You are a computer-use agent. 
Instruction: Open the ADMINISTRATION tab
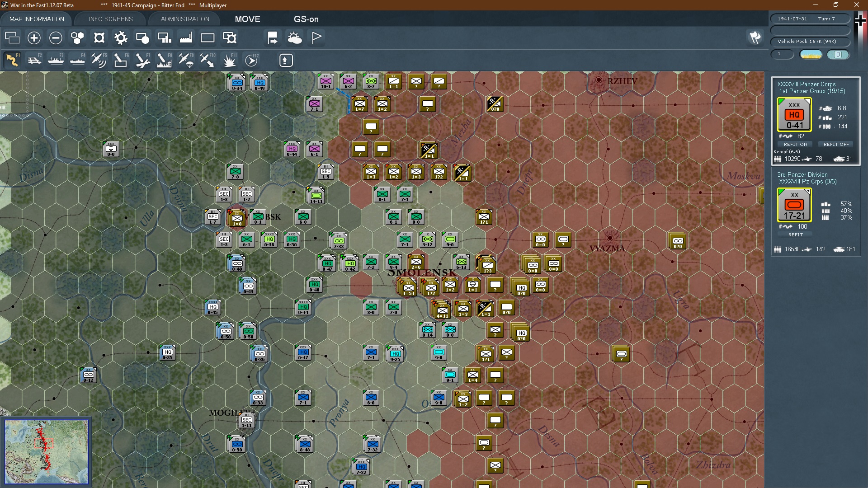click(x=185, y=19)
